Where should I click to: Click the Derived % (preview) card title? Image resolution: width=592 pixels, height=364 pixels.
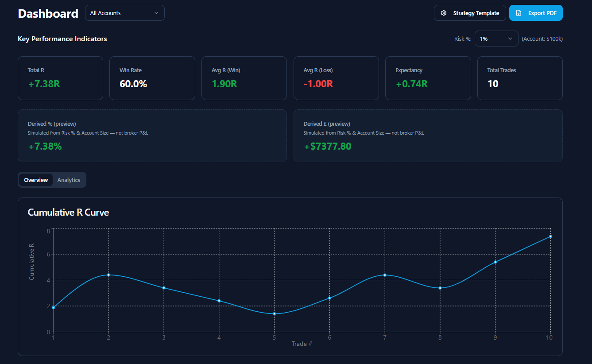click(52, 124)
